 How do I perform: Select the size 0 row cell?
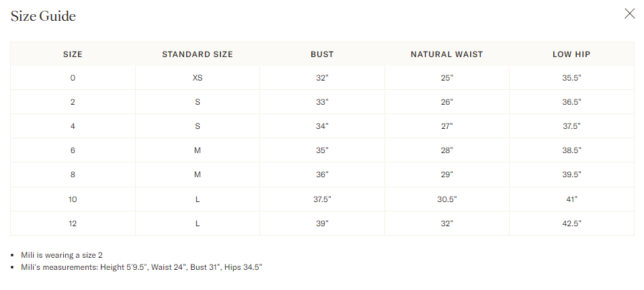[x=73, y=78]
